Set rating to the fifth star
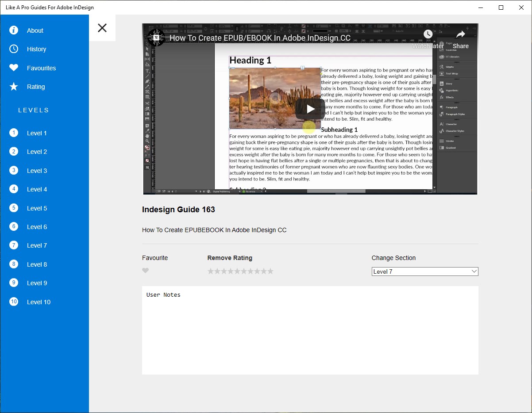Viewport: 532px width, 413px height. click(x=237, y=271)
